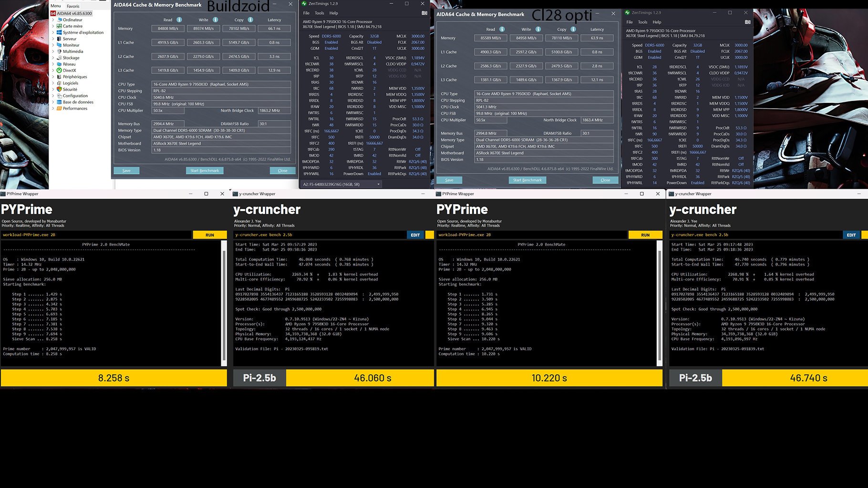Click the 8.258 s PYPrime result bar
The width and height of the screenshot is (868, 488).
pos(114,378)
